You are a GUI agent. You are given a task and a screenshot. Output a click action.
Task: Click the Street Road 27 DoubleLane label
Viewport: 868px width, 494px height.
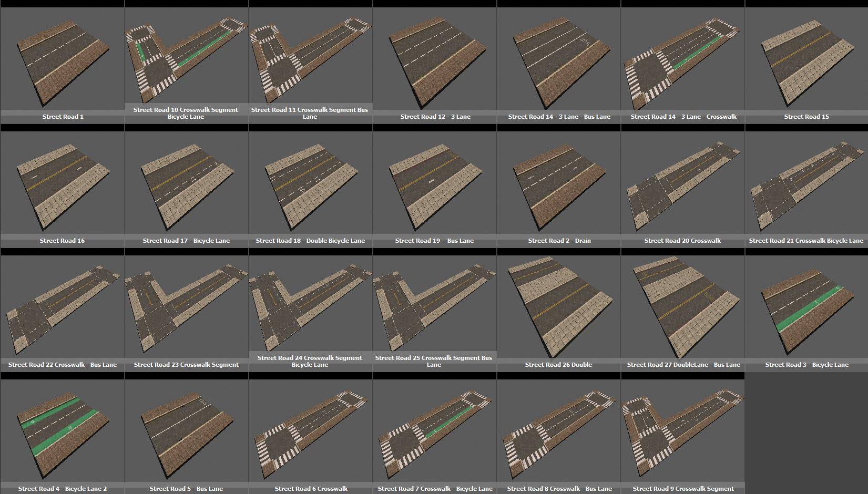click(x=683, y=364)
